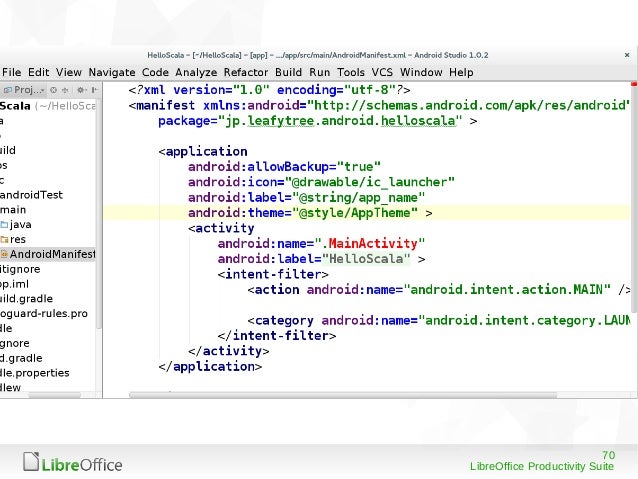Click the xml version declaration line
638x479 pixels.
tap(269, 90)
